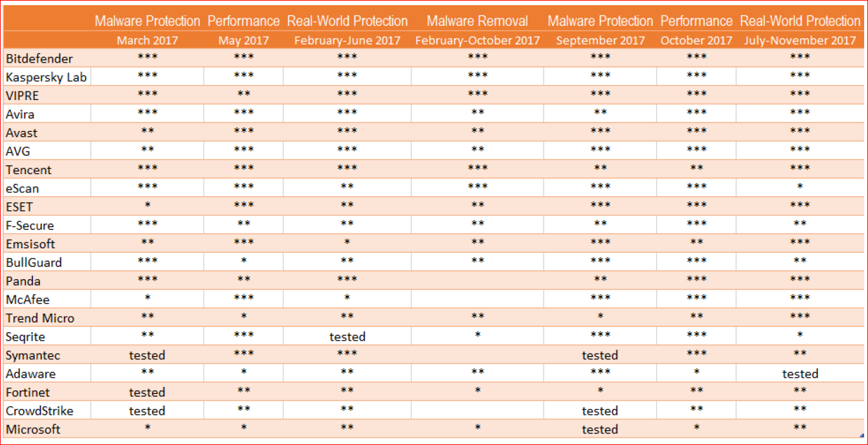Click Symantec's tested cell under March 2017
The image size is (868, 445).
[147, 355]
